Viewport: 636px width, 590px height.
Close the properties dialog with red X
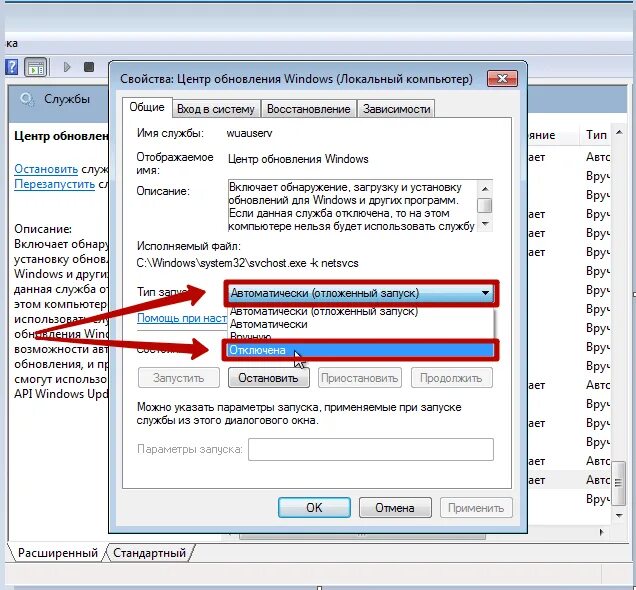(x=502, y=78)
